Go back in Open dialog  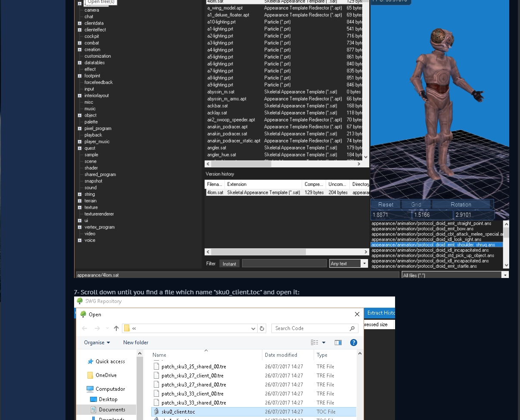click(85, 328)
